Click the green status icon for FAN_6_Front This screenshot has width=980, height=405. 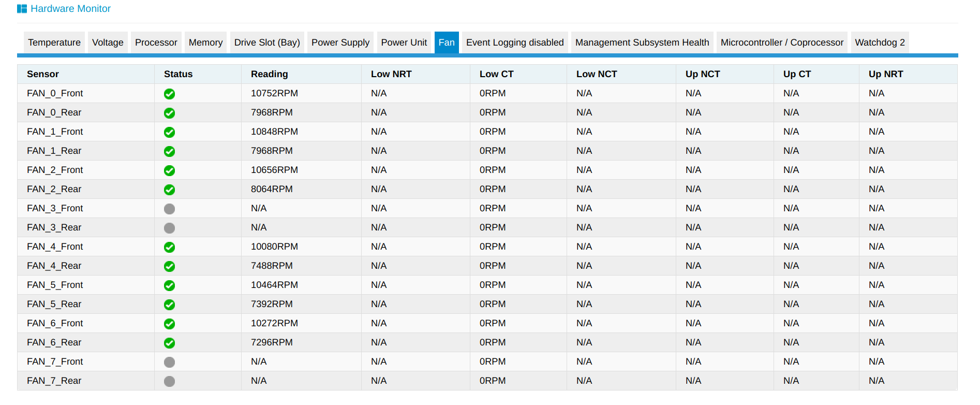(x=169, y=324)
